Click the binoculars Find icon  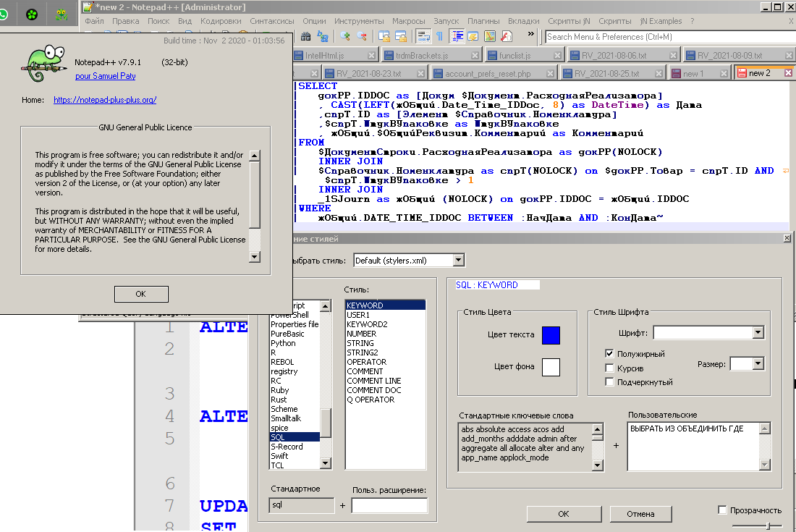tap(305, 36)
